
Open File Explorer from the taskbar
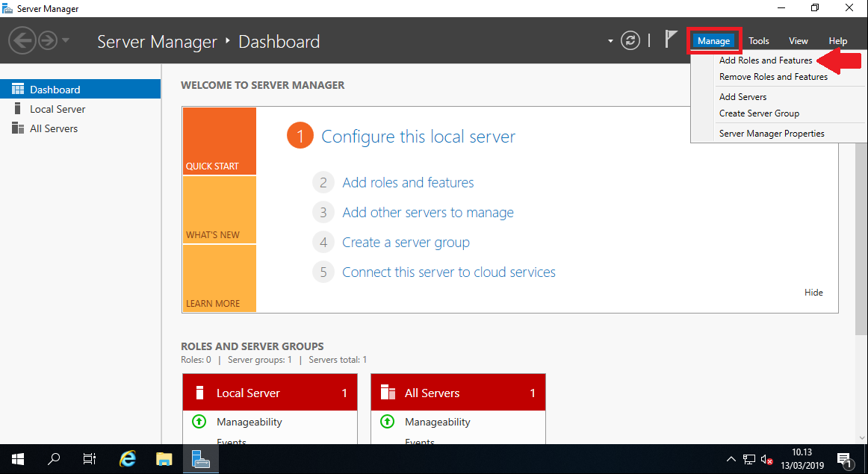point(164,458)
